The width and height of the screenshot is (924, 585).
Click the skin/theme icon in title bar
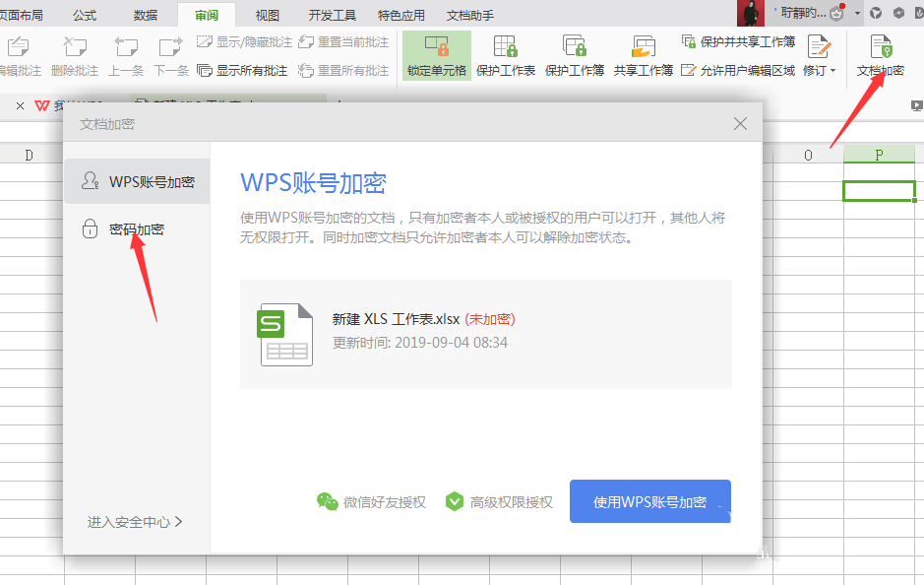876,13
